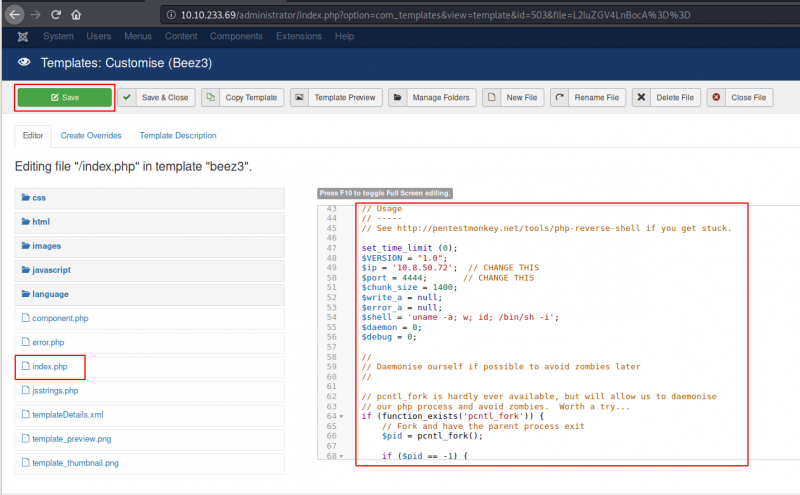The image size is (800, 495).
Task: Click the browser forward arrow
Action: tap(35, 15)
